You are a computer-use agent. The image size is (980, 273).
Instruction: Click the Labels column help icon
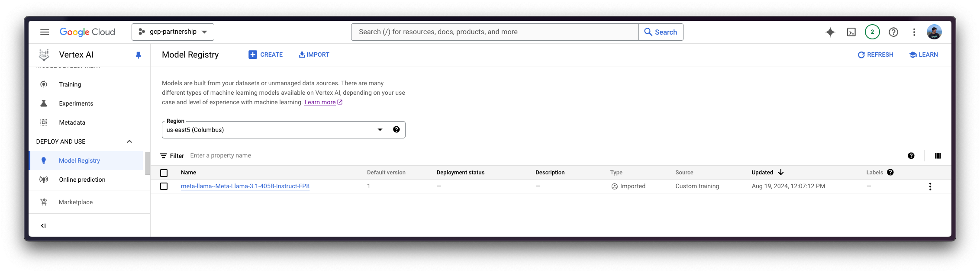pyautogui.click(x=890, y=172)
